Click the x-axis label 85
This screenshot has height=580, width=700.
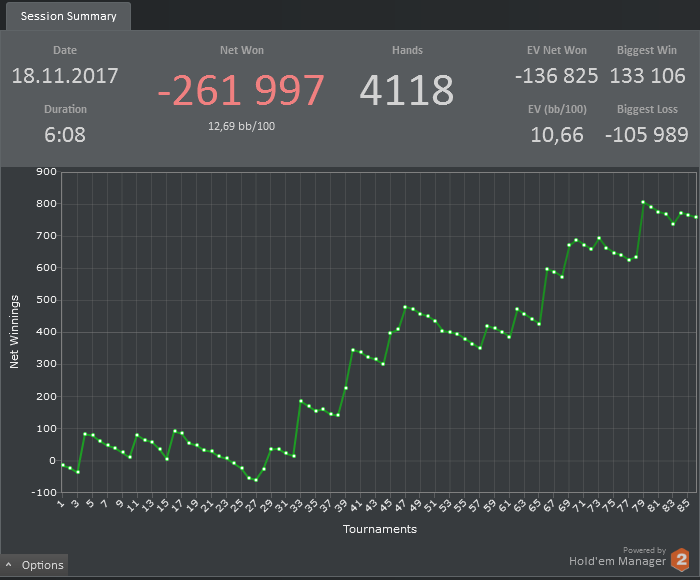tap(683, 506)
